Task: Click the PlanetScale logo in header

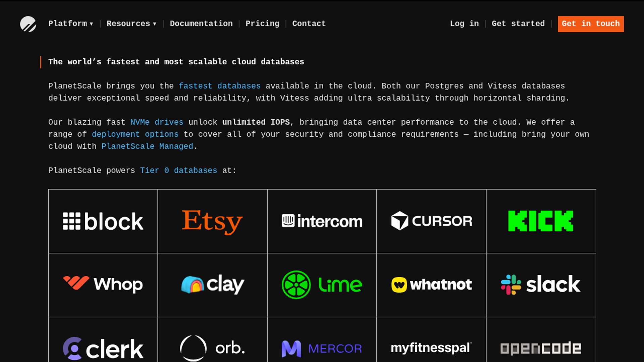Action: [x=28, y=24]
